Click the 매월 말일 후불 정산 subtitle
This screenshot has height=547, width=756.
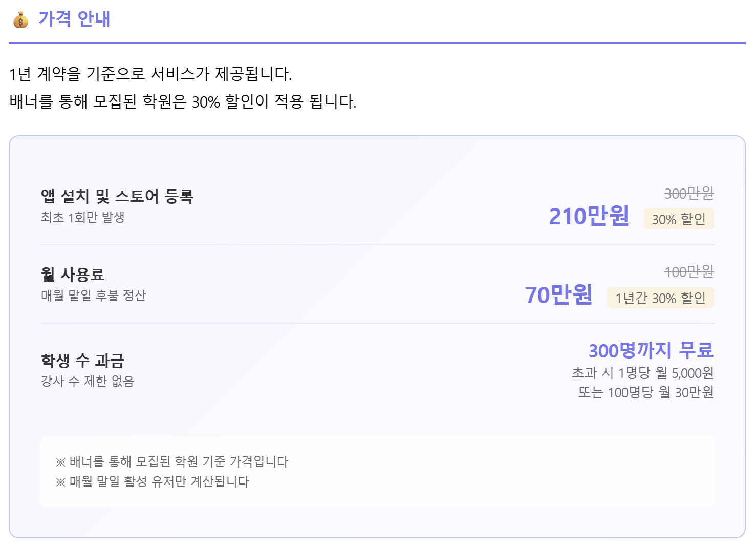click(94, 296)
